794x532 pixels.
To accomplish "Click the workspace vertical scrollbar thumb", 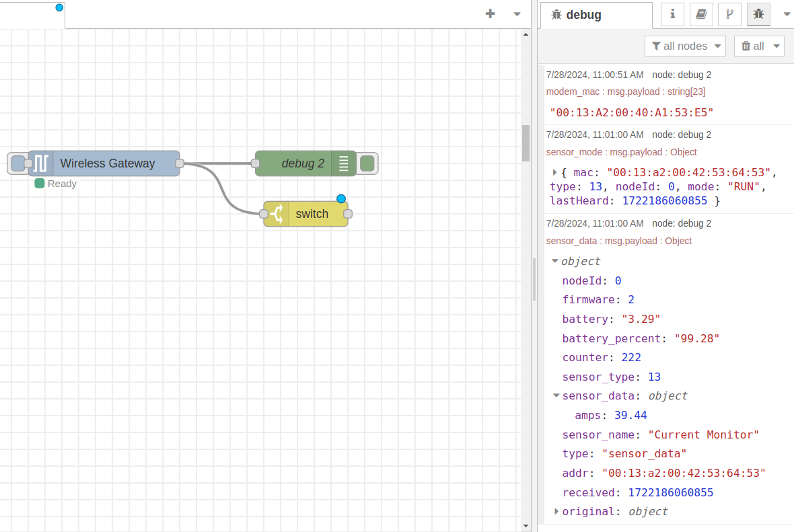I will point(526,143).
